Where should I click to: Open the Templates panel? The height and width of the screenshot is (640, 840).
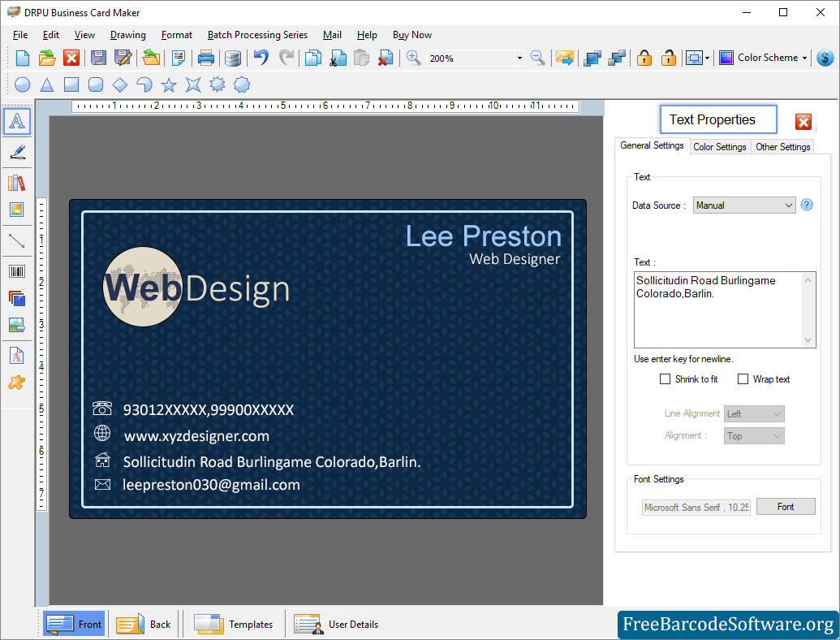233,624
